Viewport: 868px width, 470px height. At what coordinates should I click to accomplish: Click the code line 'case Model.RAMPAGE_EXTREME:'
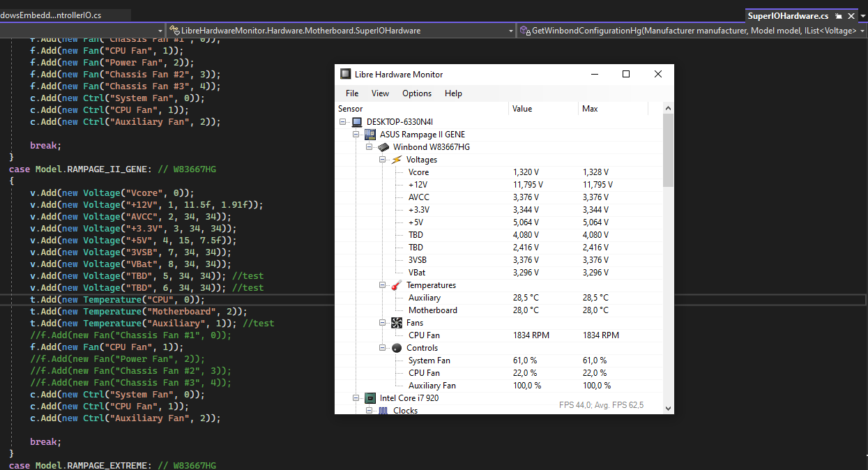113,465
